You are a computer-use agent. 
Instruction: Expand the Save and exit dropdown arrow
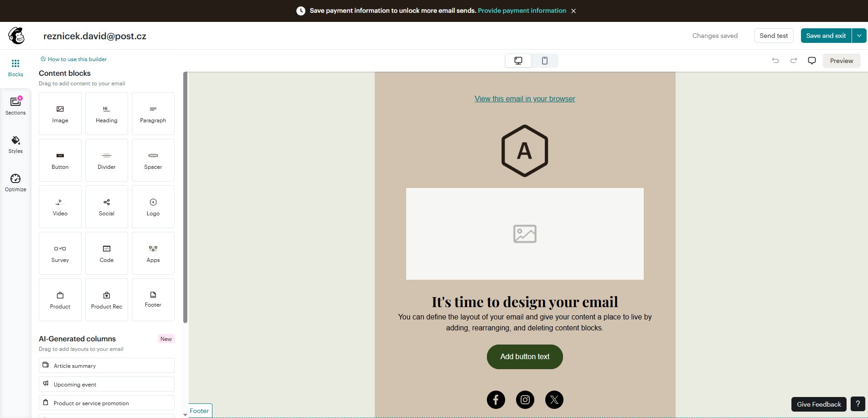coord(859,36)
